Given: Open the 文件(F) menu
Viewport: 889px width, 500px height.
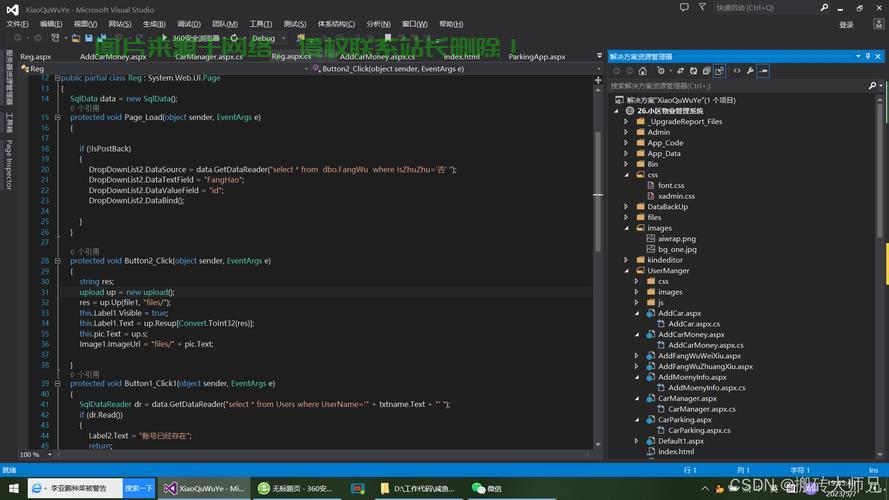Looking at the screenshot, I should pyautogui.click(x=17, y=24).
